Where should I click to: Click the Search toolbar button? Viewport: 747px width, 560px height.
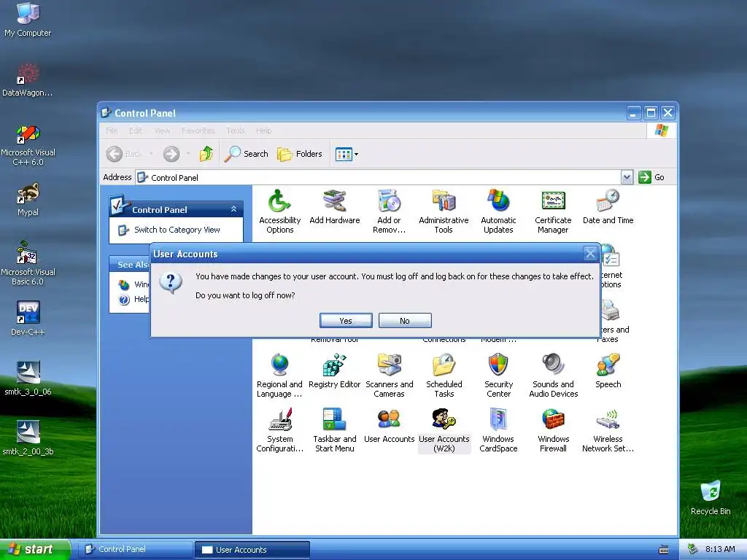[x=247, y=154]
